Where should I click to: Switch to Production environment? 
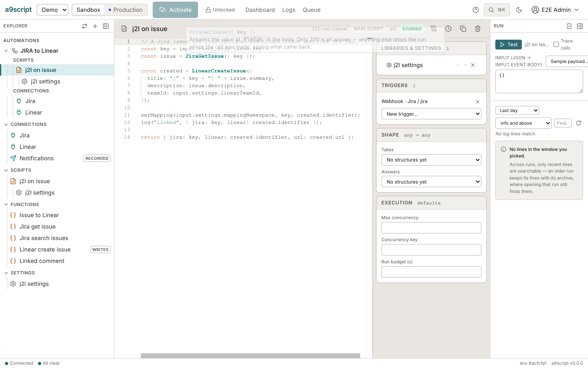tap(125, 10)
